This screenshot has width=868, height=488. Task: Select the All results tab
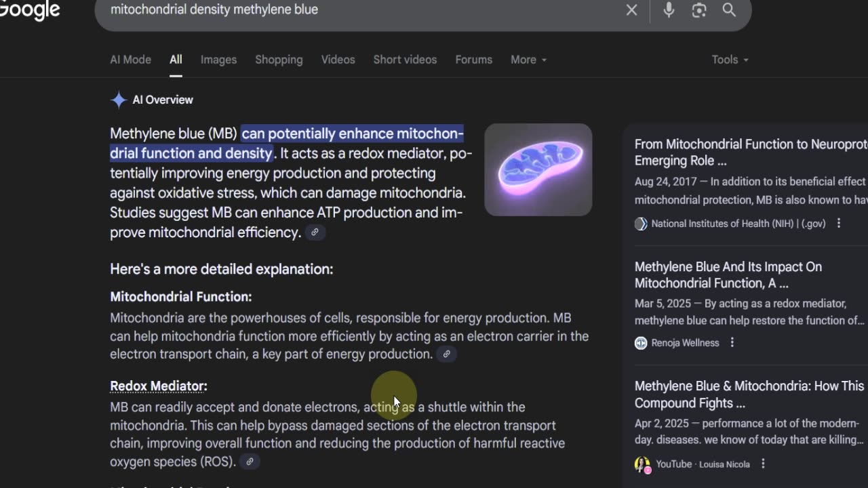(176, 60)
